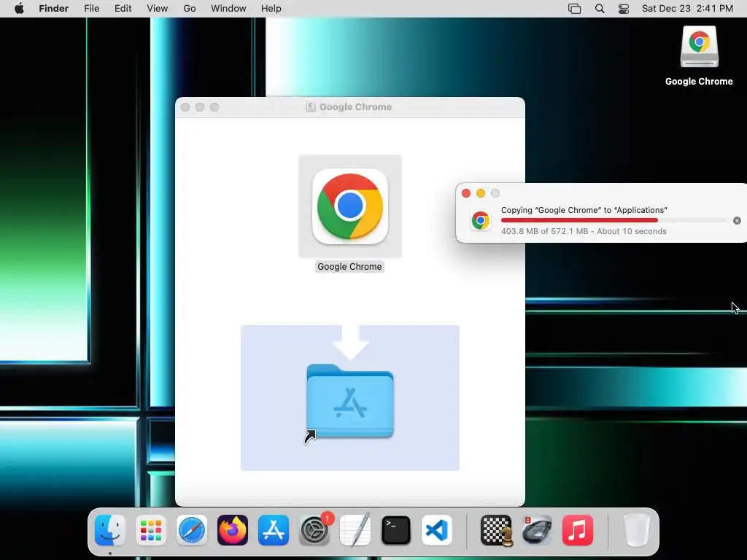Minimize the copy progress window

click(481, 192)
